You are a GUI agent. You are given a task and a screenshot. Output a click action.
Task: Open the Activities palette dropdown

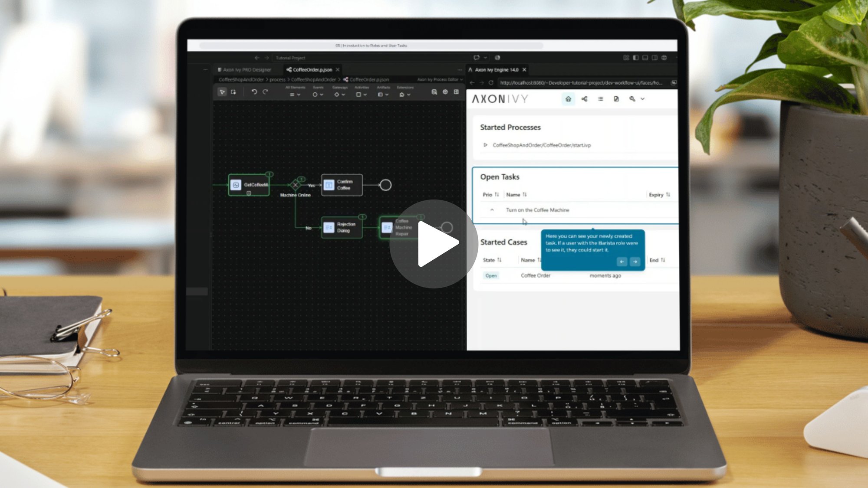(362, 94)
